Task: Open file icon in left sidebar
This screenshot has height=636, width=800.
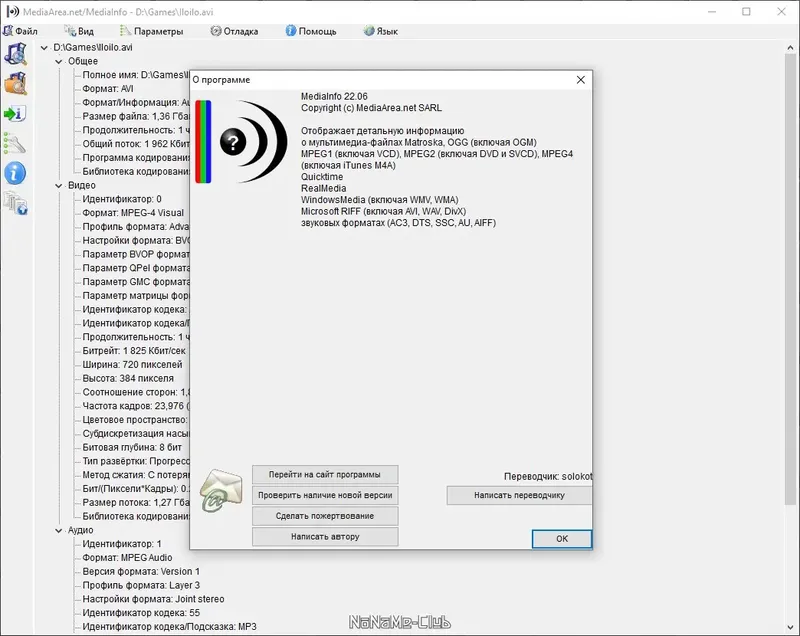Action: pyautogui.click(x=15, y=54)
